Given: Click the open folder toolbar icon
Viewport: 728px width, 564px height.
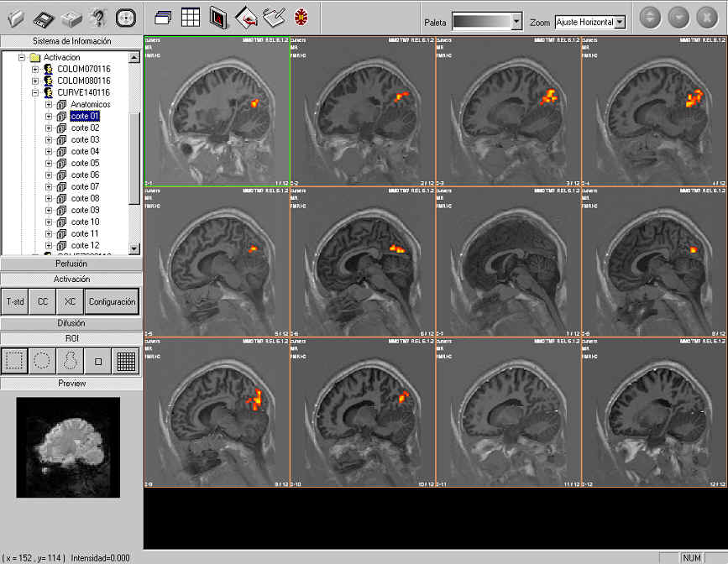Looking at the screenshot, I should (x=17, y=18).
